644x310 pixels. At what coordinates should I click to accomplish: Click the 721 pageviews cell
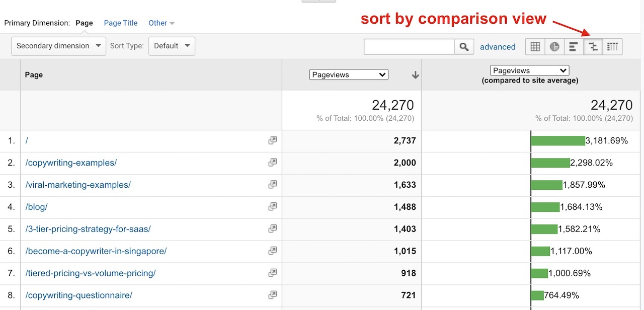[x=352, y=295]
